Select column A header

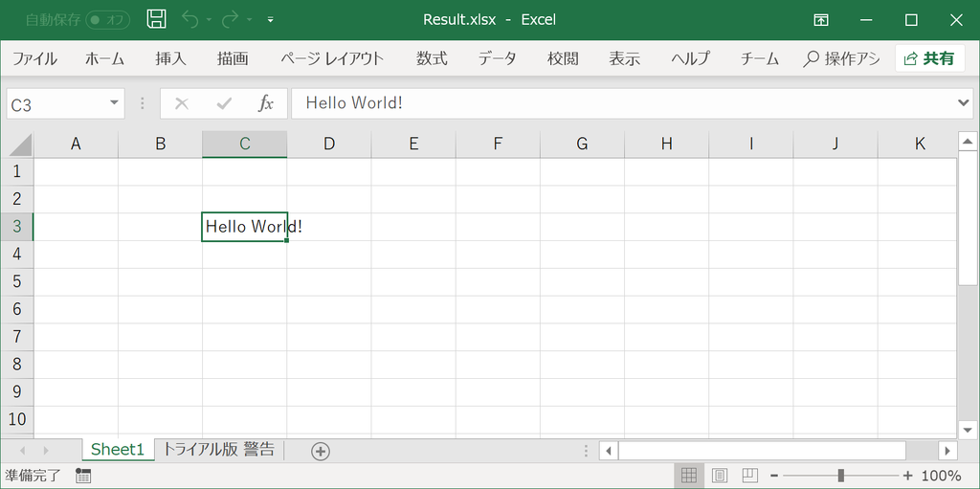point(76,144)
